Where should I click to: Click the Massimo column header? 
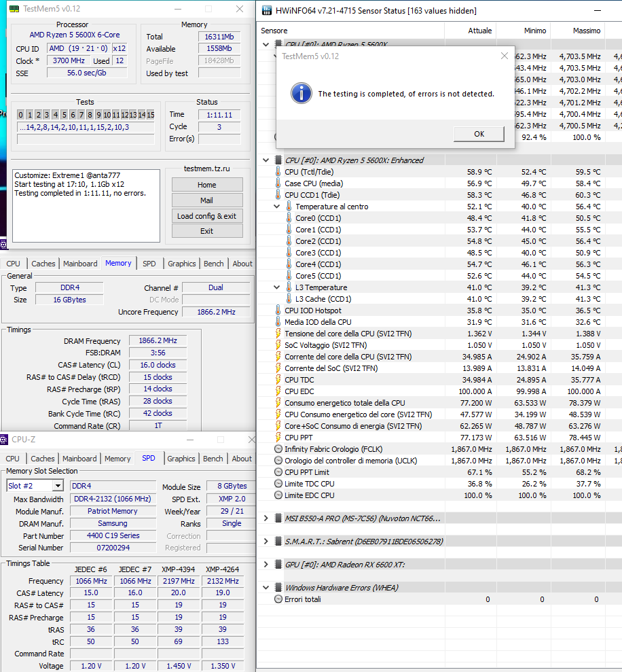pos(587,31)
